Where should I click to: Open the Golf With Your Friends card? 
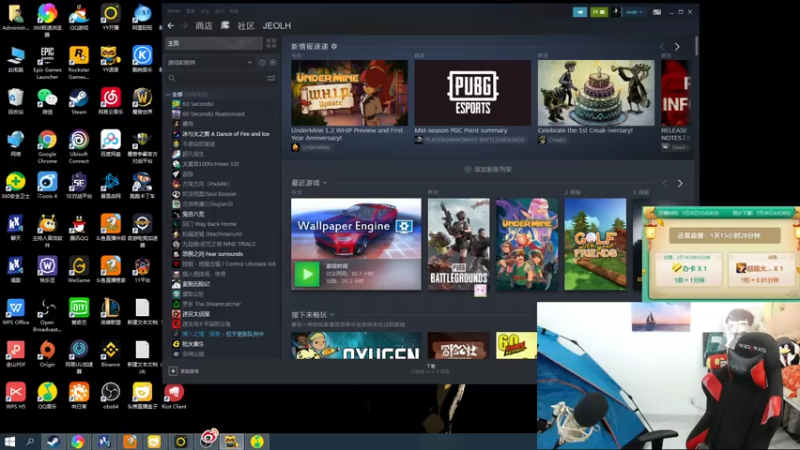pyautogui.click(x=595, y=244)
